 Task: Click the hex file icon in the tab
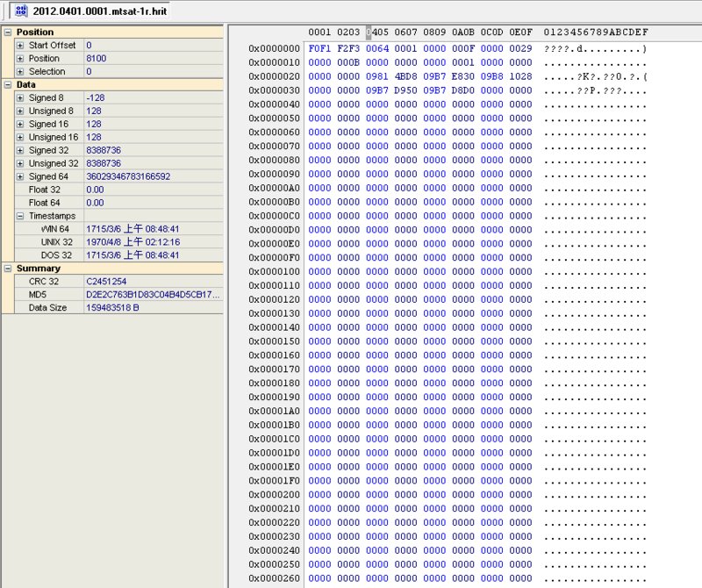21,11
